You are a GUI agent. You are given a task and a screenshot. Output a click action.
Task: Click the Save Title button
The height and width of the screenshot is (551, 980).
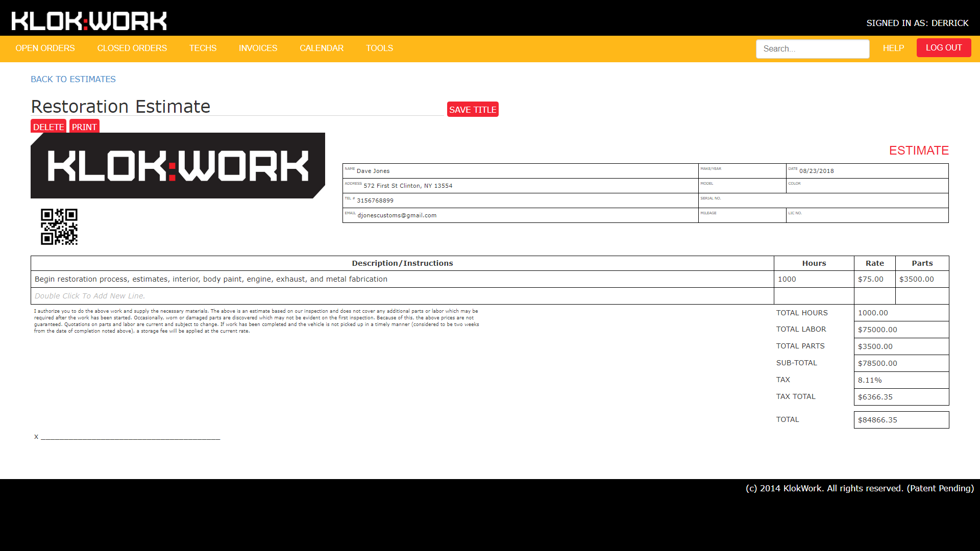pos(473,109)
